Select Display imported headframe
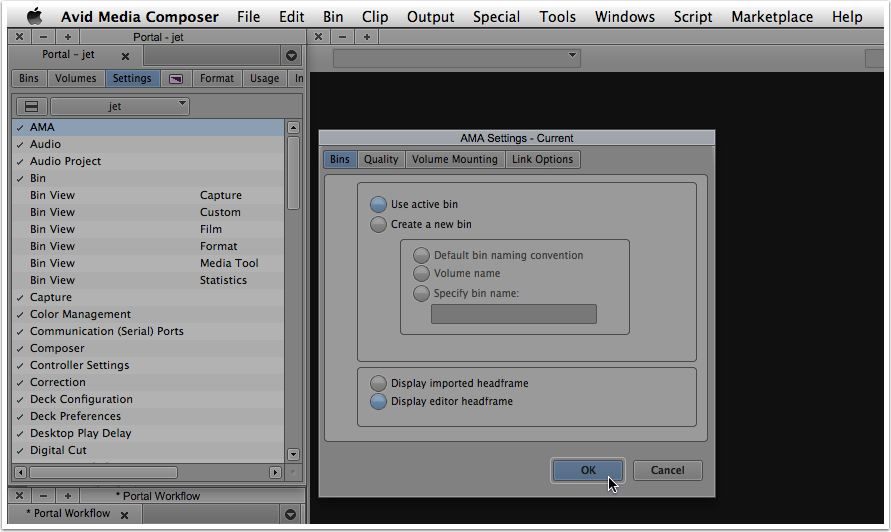 378,384
